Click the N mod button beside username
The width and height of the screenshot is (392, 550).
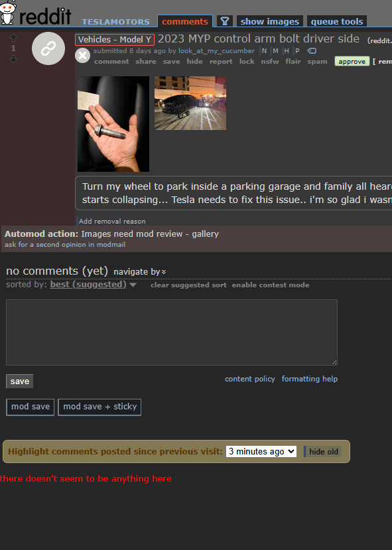tap(264, 51)
